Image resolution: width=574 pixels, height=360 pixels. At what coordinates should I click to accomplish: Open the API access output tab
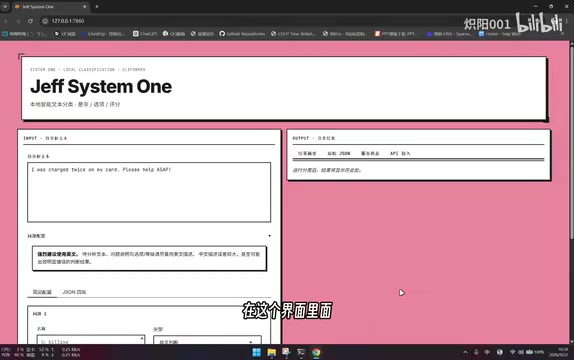click(400, 153)
